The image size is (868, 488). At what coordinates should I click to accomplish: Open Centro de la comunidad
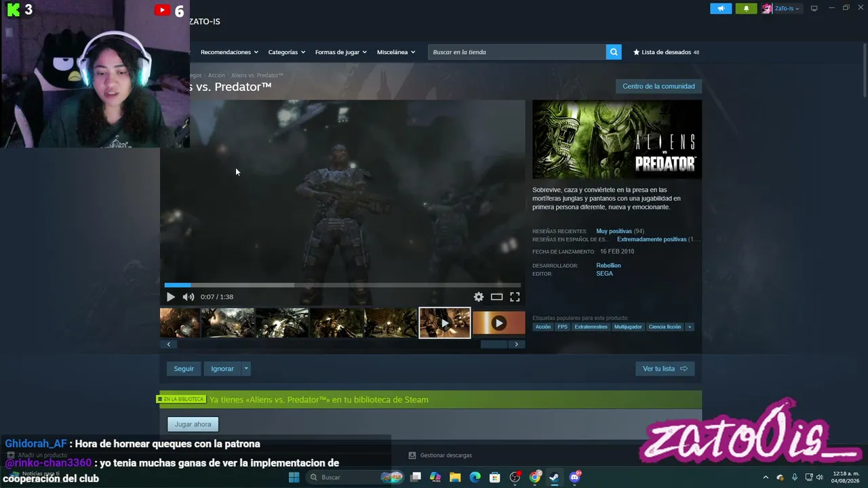coord(658,86)
